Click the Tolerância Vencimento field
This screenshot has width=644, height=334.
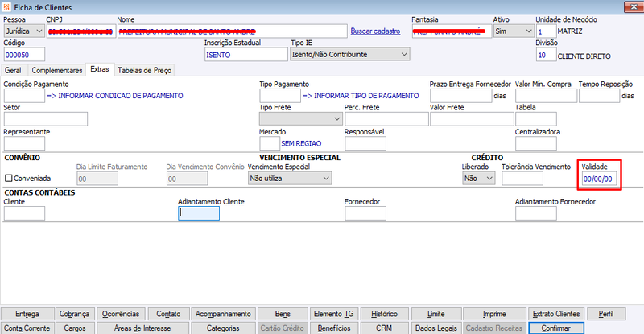522,179
